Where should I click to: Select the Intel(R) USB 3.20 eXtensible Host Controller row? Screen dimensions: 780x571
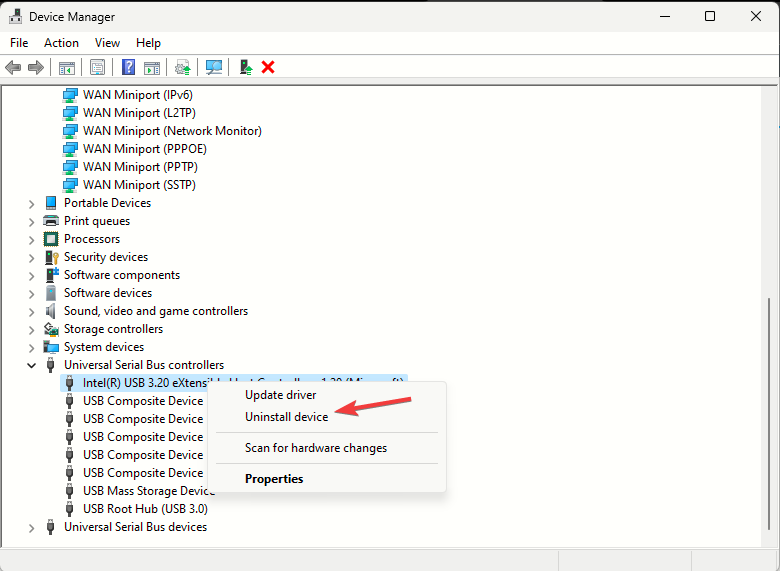234,382
